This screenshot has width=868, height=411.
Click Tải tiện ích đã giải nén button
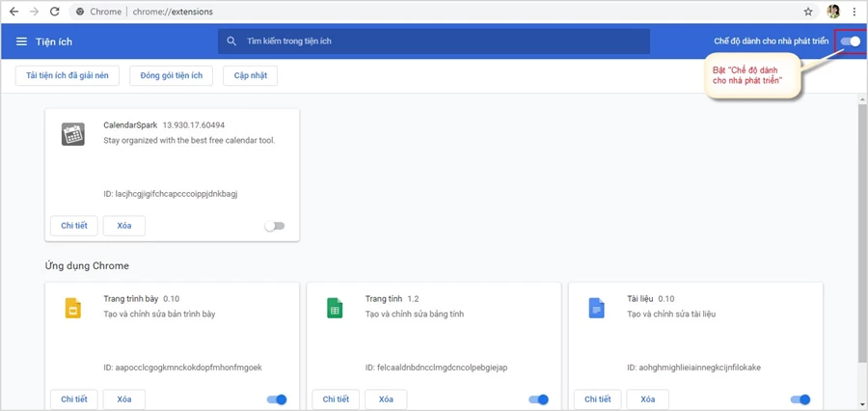pos(68,76)
